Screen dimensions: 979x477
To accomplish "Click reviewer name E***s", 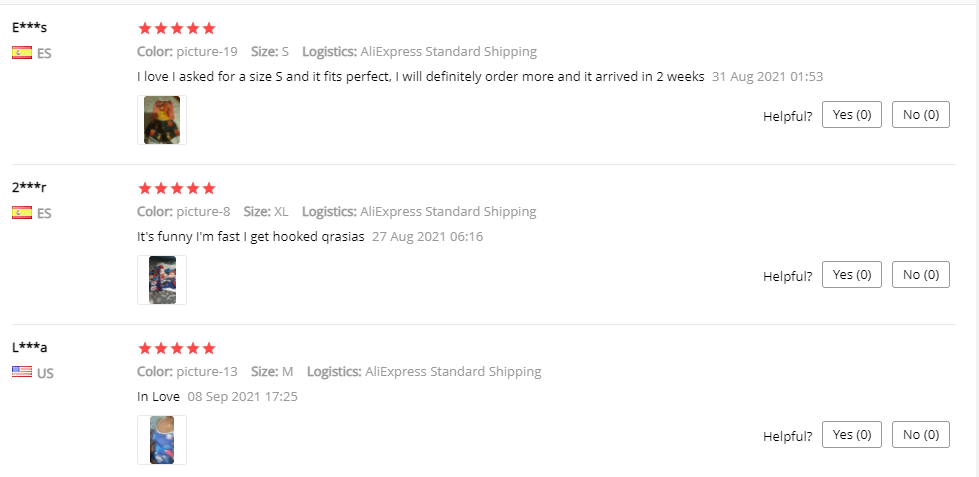I will tap(30, 27).
